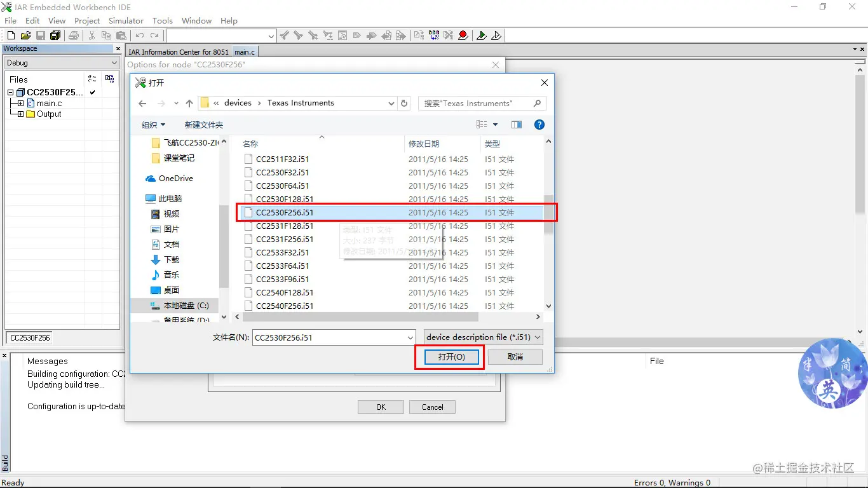Screen dimensions: 868x488
Task: Click the search magnifier in dialog
Action: pyautogui.click(x=538, y=103)
